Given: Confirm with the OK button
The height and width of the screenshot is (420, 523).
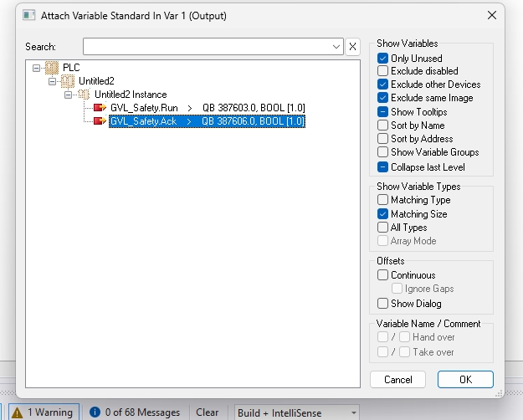Looking at the screenshot, I should click(x=465, y=380).
